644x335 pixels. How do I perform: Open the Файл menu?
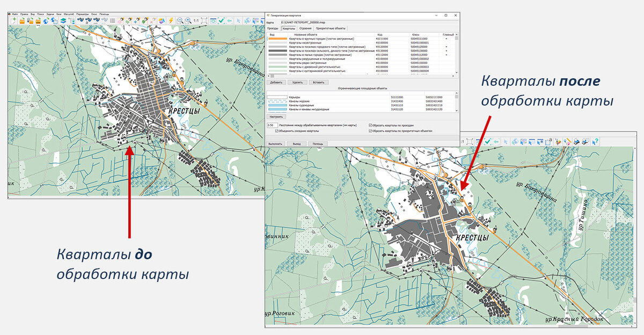pos(14,14)
